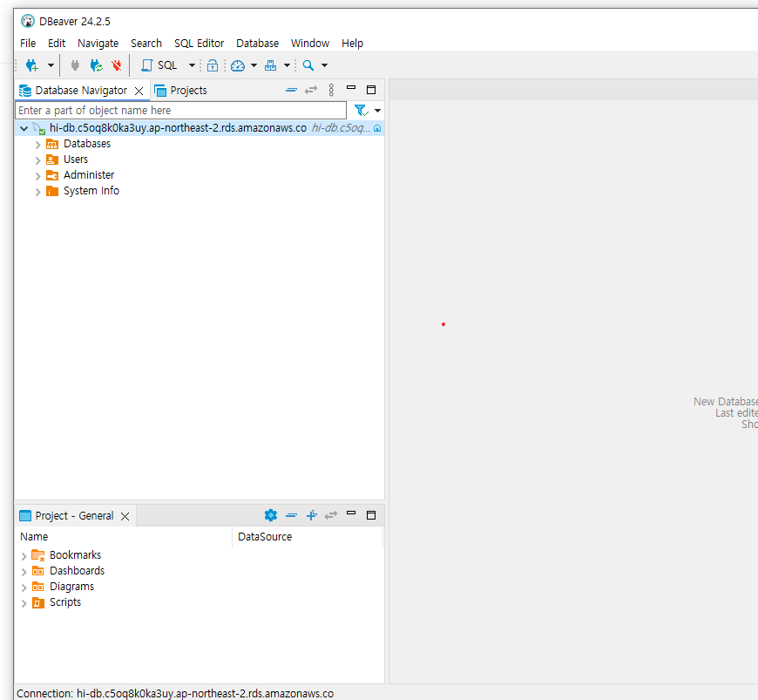The width and height of the screenshot is (758, 700).
Task: Click the blue plus icon in Project panel
Action: coord(312,515)
